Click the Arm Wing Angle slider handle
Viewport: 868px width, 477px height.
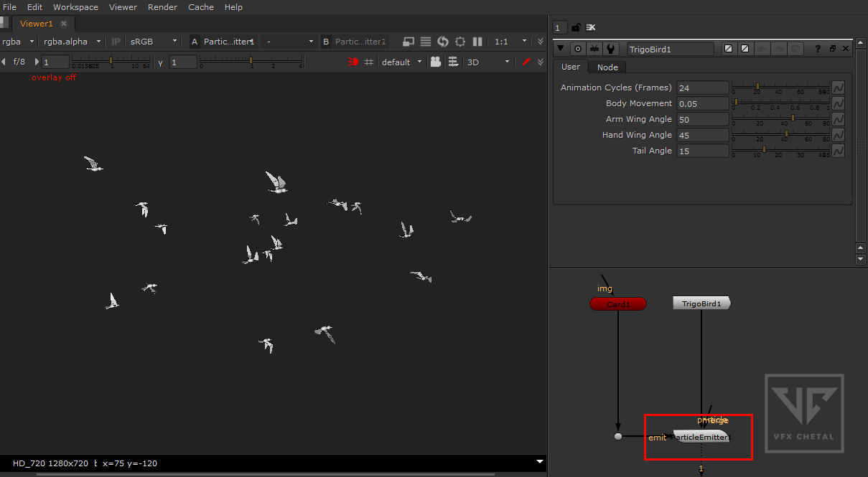793,118
